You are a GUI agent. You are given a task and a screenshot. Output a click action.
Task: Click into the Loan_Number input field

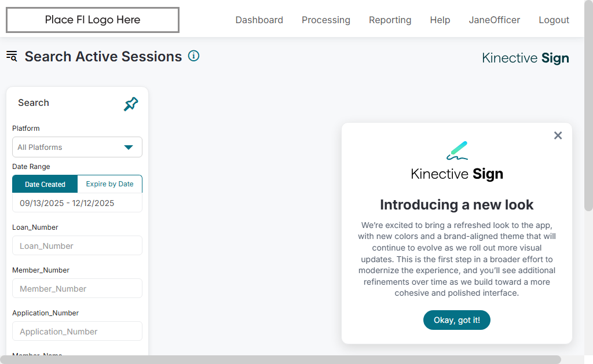click(77, 246)
